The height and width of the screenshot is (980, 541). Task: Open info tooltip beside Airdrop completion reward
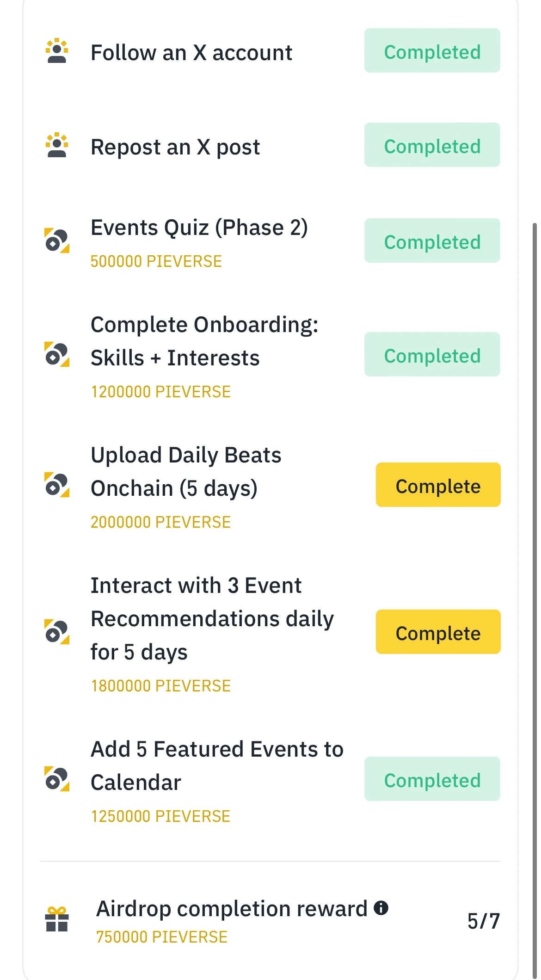coord(381,908)
